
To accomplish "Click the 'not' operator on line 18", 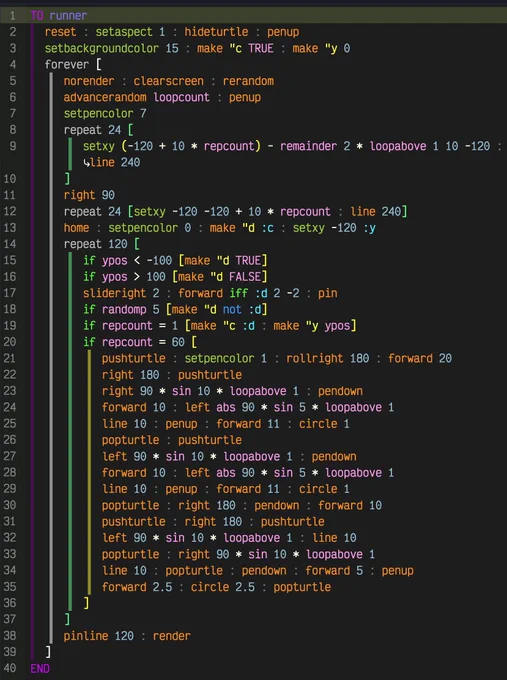I will (x=232, y=309).
